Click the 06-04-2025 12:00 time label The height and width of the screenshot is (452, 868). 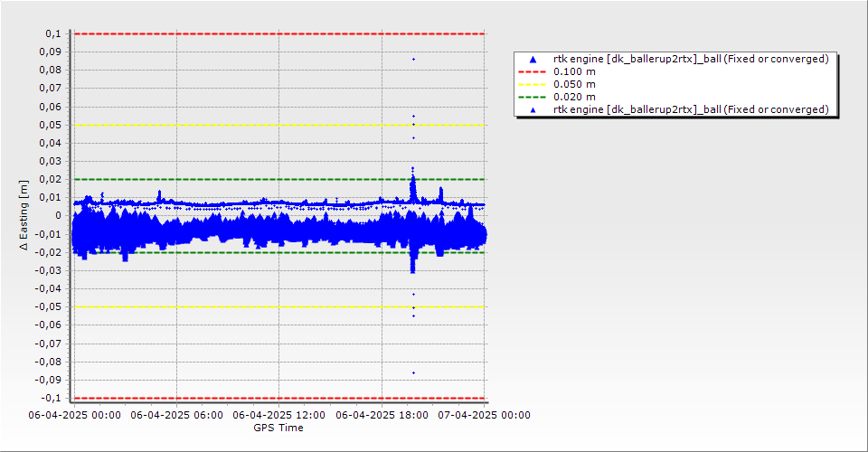(x=279, y=415)
